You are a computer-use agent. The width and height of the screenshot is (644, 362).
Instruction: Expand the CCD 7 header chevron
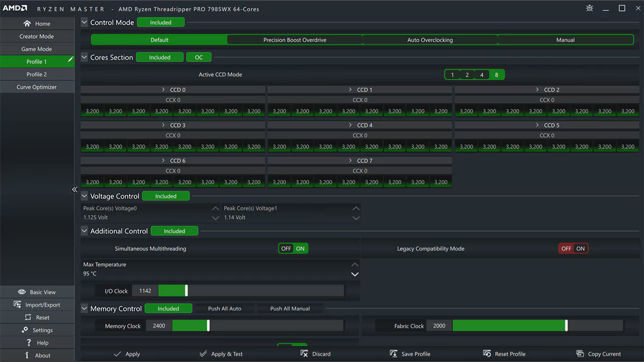350,160
